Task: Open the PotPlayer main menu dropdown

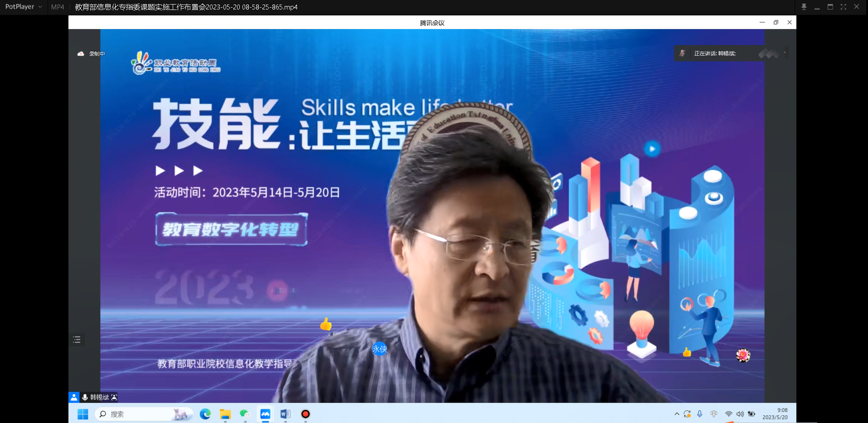Action: [x=23, y=7]
